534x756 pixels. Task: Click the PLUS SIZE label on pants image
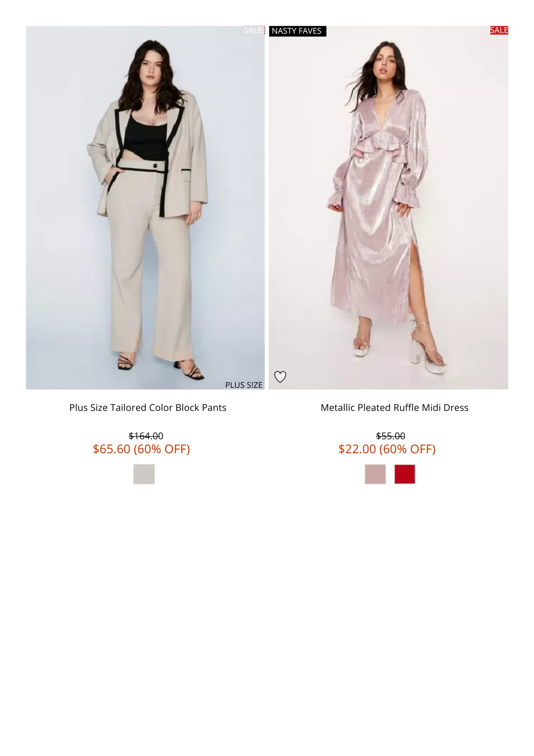(x=244, y=385)
